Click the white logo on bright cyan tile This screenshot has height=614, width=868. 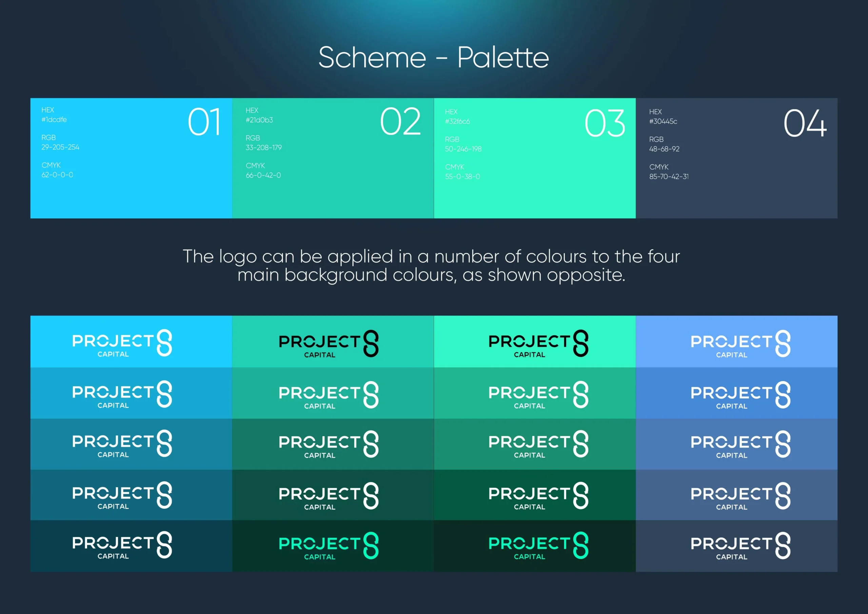click(x=122, y=343)
